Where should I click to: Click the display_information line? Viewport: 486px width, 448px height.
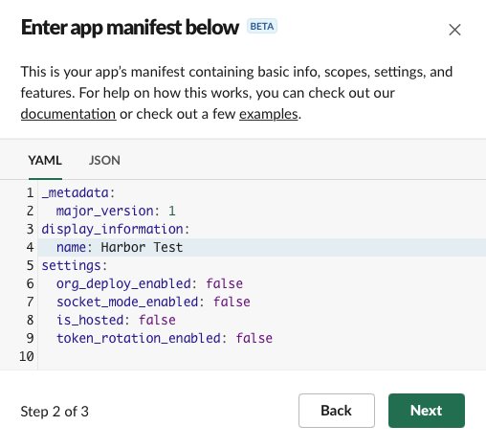click(262, 229)
